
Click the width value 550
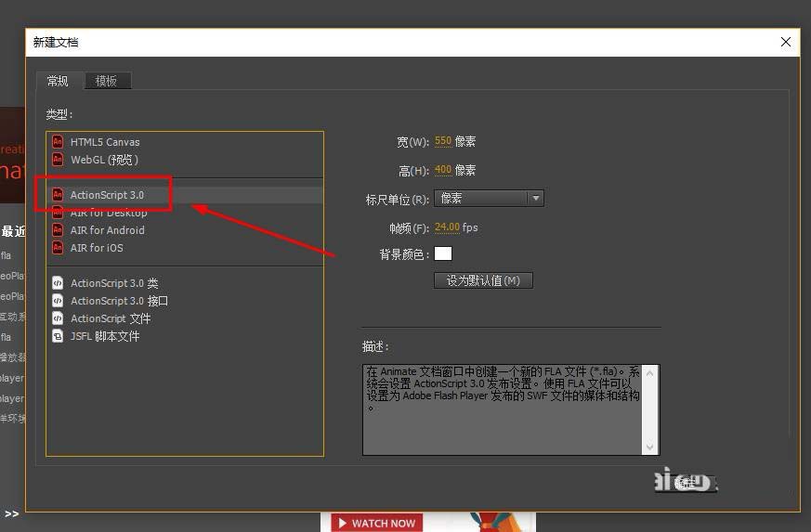(x=443, y=140)
